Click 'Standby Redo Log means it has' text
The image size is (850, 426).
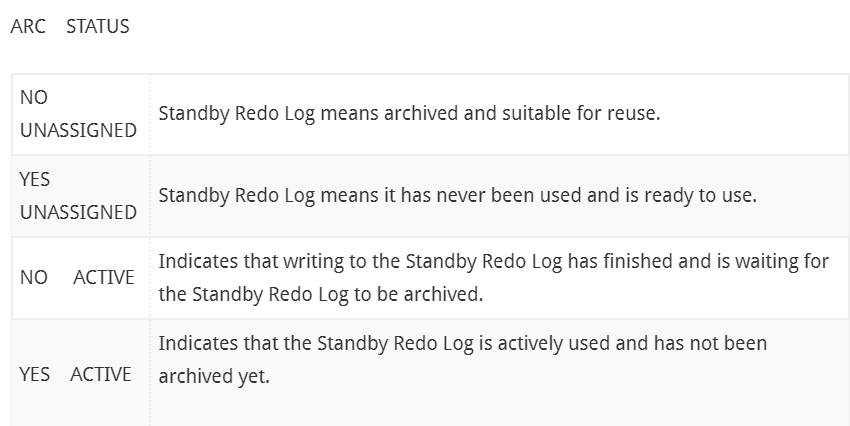[x=295, y=195]
